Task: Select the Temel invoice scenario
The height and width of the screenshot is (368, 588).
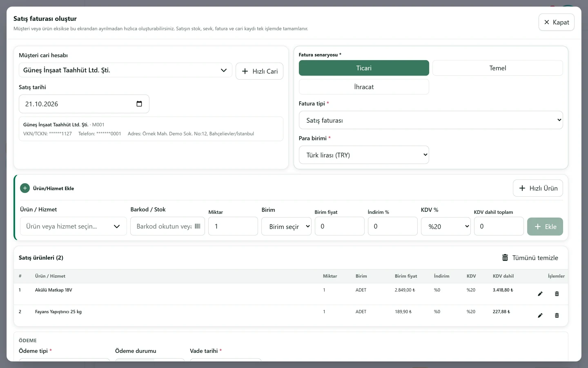Action: coord(498,68)
